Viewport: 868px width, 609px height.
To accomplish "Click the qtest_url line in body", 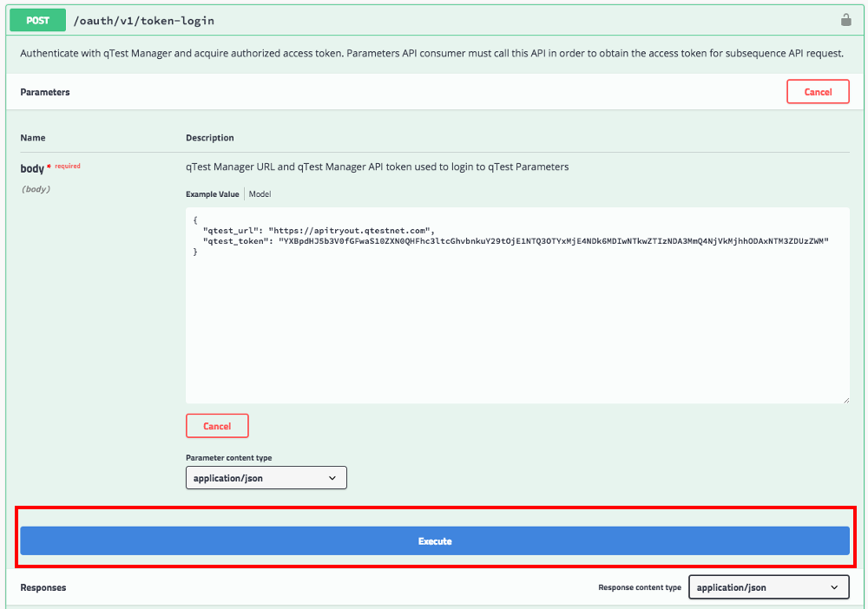I will (319, 231).
